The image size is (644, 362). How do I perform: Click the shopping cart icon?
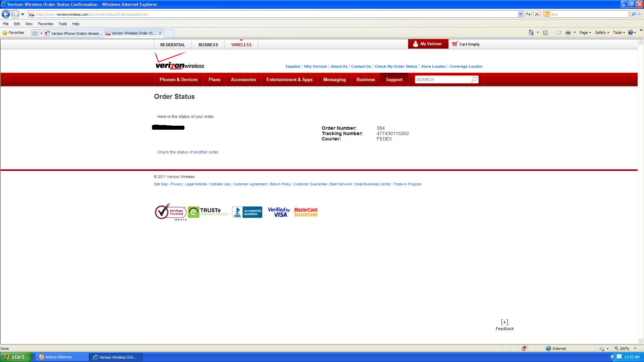click(x=454, y=44)
